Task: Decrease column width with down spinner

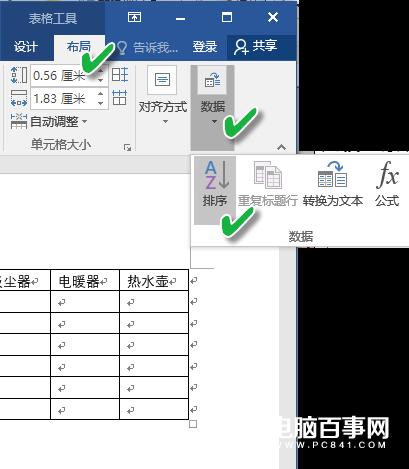Action: point(101,103)
